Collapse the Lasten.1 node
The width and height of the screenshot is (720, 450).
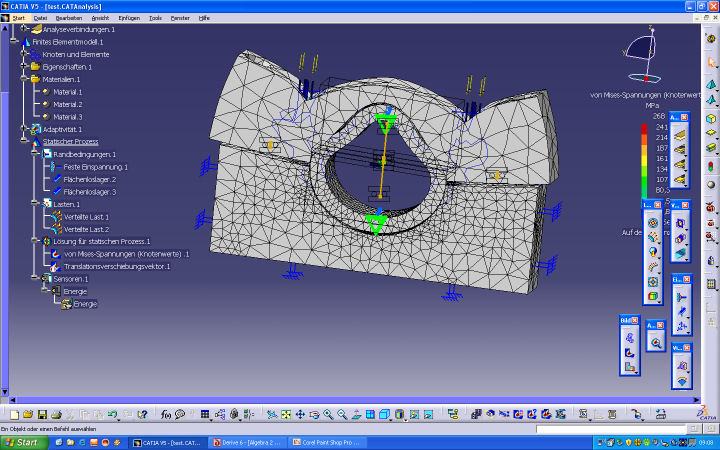tap(34, 203)
